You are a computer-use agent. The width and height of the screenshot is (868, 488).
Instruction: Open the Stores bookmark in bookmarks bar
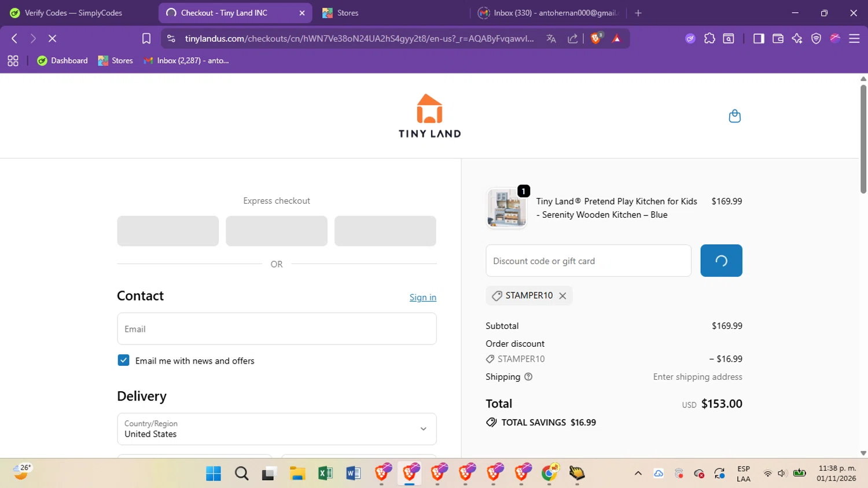click(x=115, y=61)
